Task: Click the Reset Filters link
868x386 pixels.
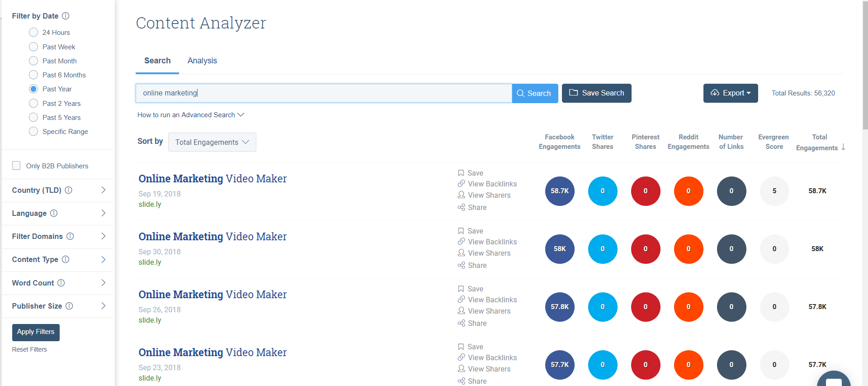Action: click(x=29, y=349)
